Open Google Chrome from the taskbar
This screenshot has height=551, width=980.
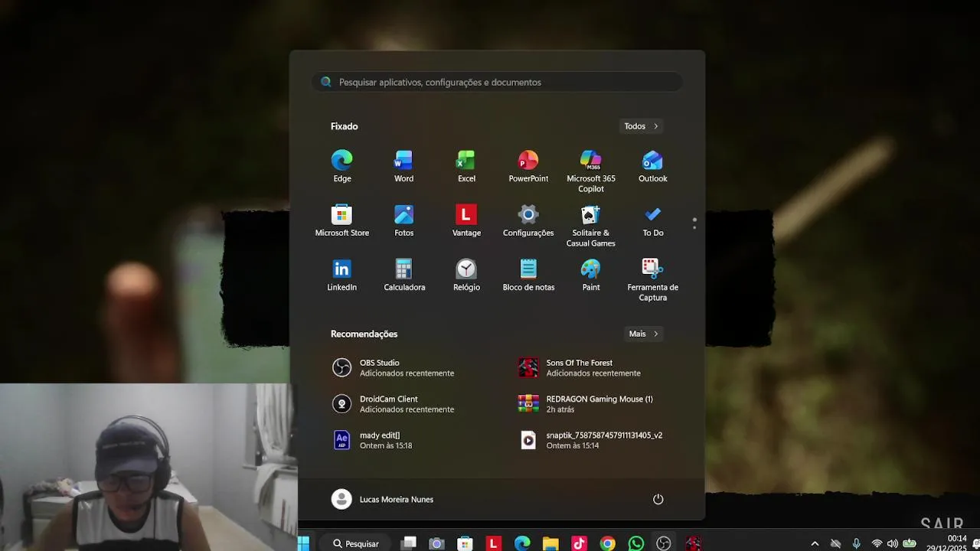tap(607, 543)
